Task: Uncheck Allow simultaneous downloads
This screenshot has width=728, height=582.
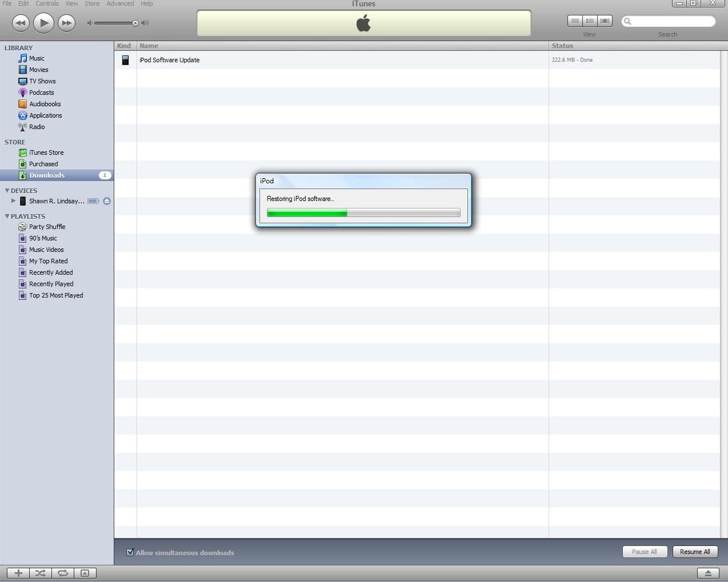Action: tap(130, 552)
